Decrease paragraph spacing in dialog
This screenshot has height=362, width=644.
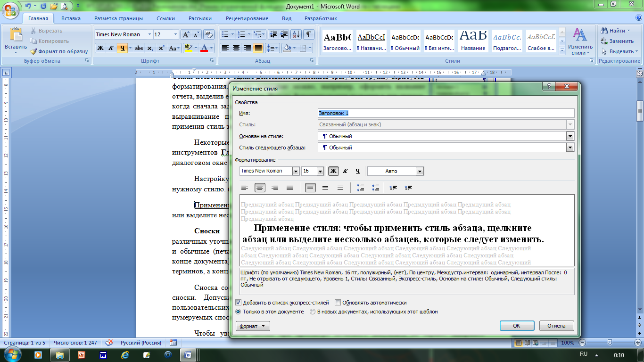tap(376, 188)
